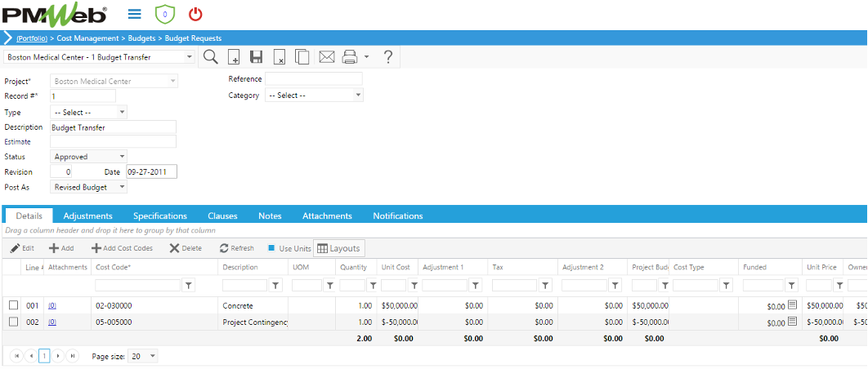Screen dimensions: 868x369
Task: Open the Status dropdown
Action: click(122, 157)
